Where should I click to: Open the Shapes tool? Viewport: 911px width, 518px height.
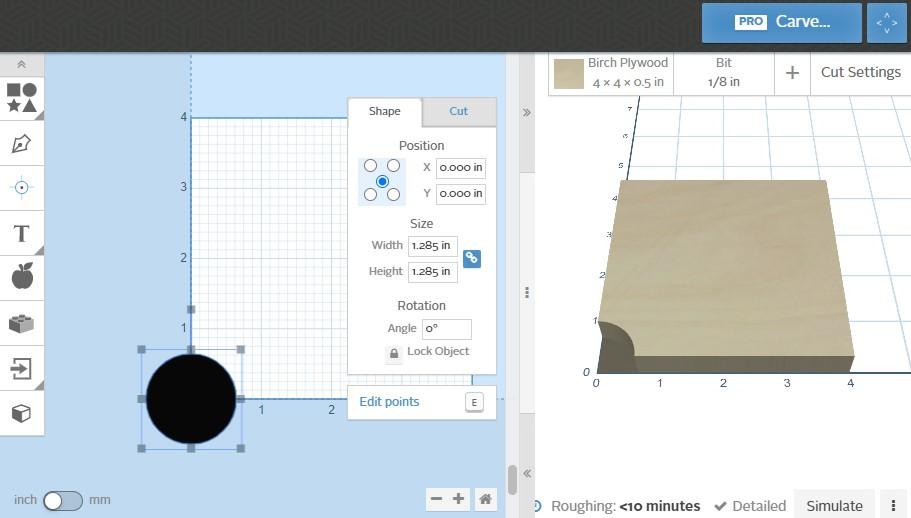(x=21, y=98)
